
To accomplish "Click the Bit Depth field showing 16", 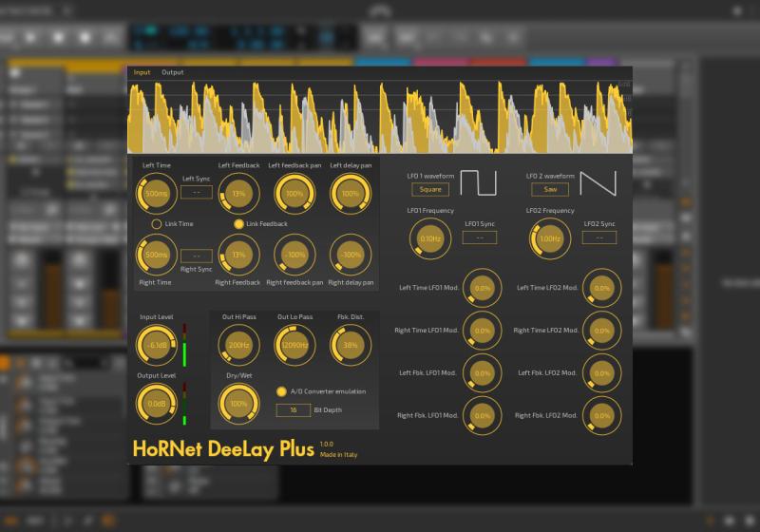I will pos(294,410).
